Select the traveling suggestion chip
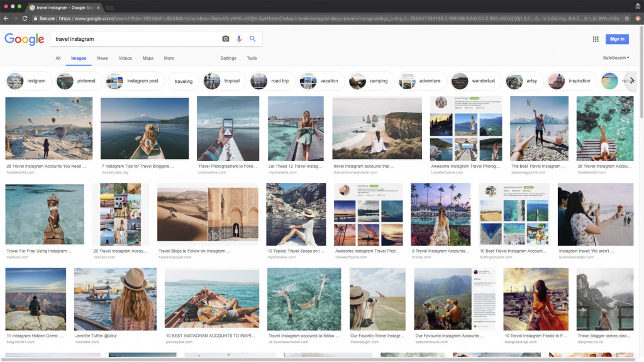Image resolution: width=644 pixels, height=362 pixels. click(184, 81)
